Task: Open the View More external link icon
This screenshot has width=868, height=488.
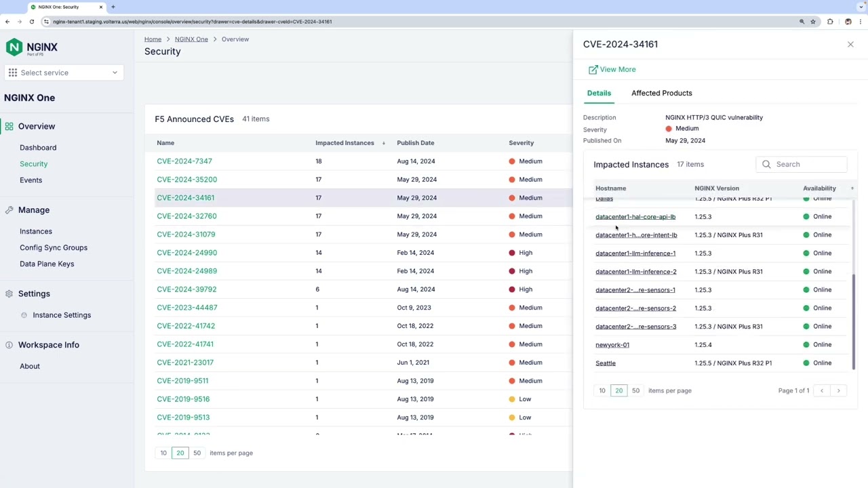Action: pos(593,69)
